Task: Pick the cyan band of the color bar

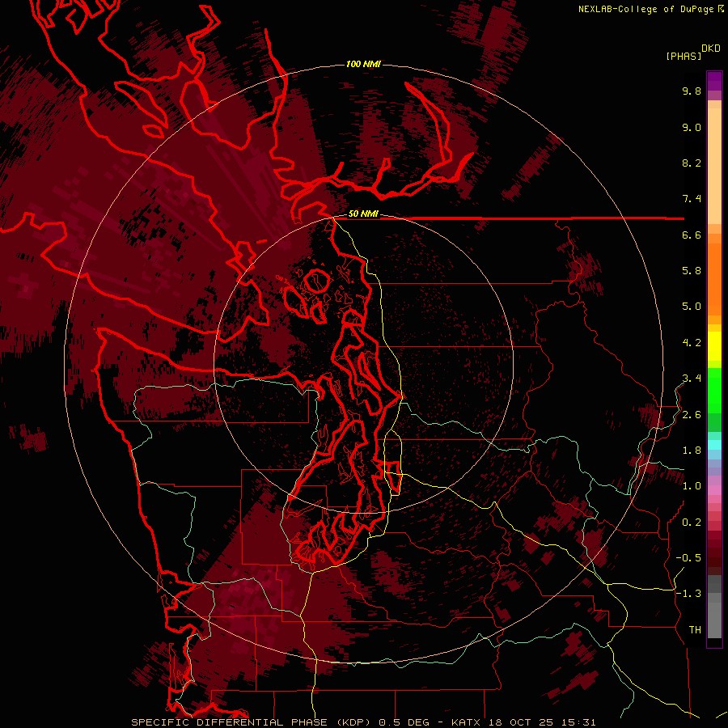Action: point(714,445)
